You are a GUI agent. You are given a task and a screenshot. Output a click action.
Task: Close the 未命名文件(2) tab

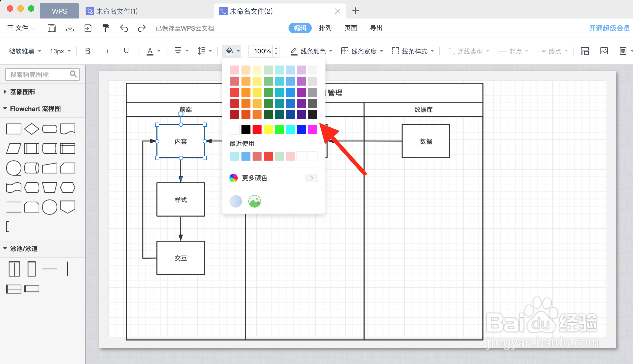(x=337, y=11)
